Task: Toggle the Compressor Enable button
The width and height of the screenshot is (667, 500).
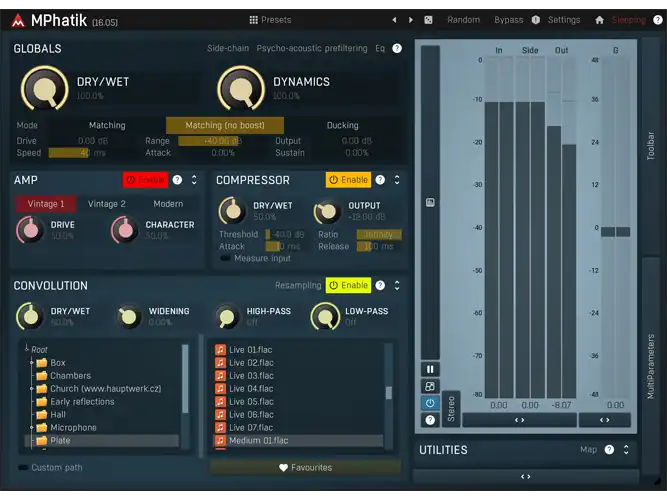Action: [x=348, y=180]
